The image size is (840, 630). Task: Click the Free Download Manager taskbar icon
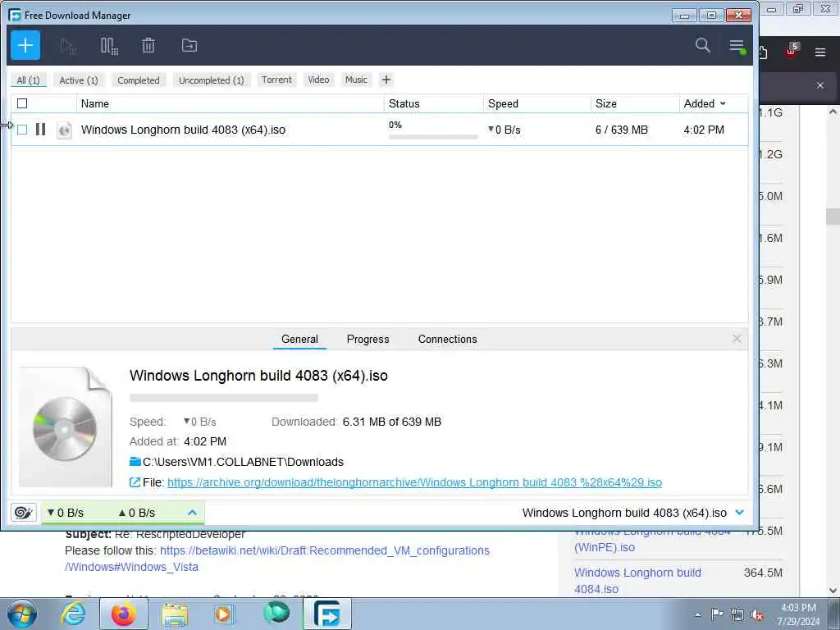[x=327, y=614]
